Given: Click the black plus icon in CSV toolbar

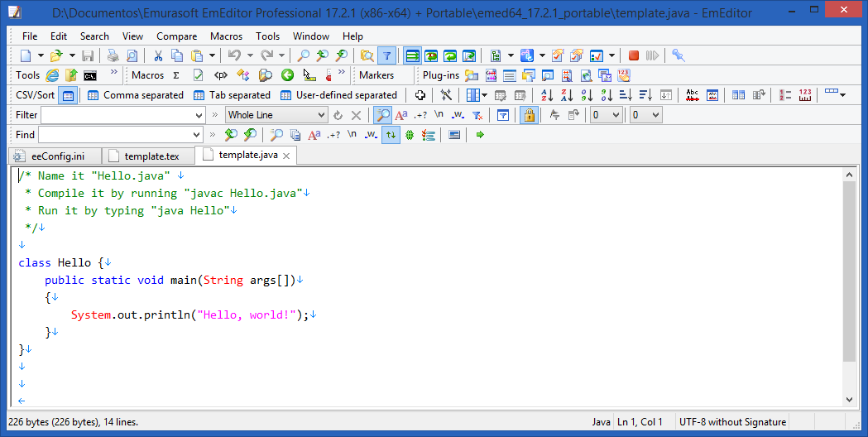Looking at the screenshot, I should coord(420,95).
